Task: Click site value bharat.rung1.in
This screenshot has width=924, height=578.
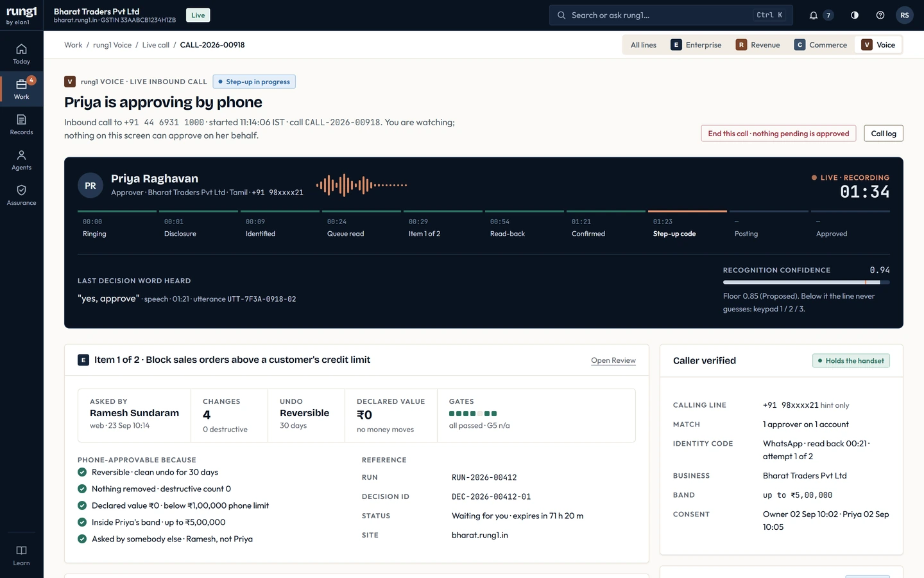Action: (480, 535)
